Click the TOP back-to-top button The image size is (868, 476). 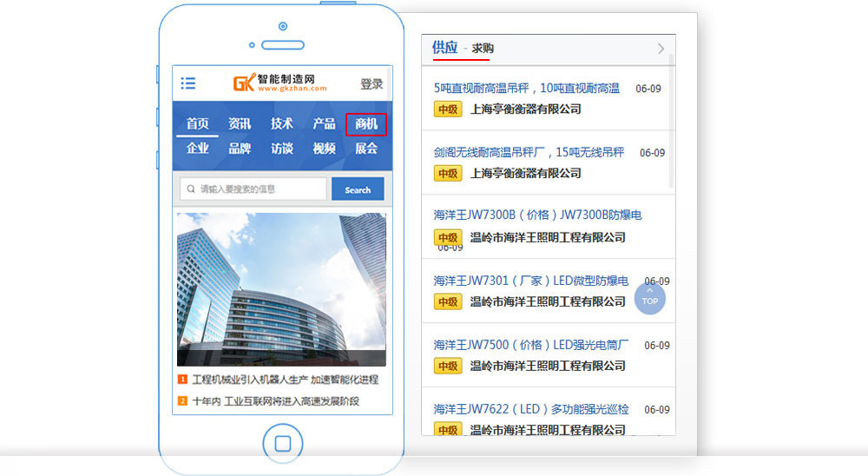tap(649, 298)
